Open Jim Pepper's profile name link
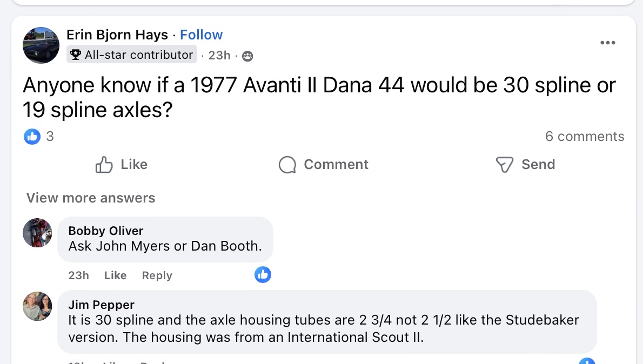Screen dimensions: 643x364 [x=101, y=305]
